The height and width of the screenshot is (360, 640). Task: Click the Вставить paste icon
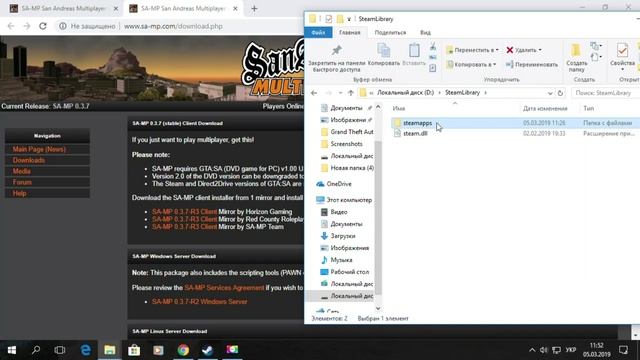pyautogui.click(x=414, y=51)
